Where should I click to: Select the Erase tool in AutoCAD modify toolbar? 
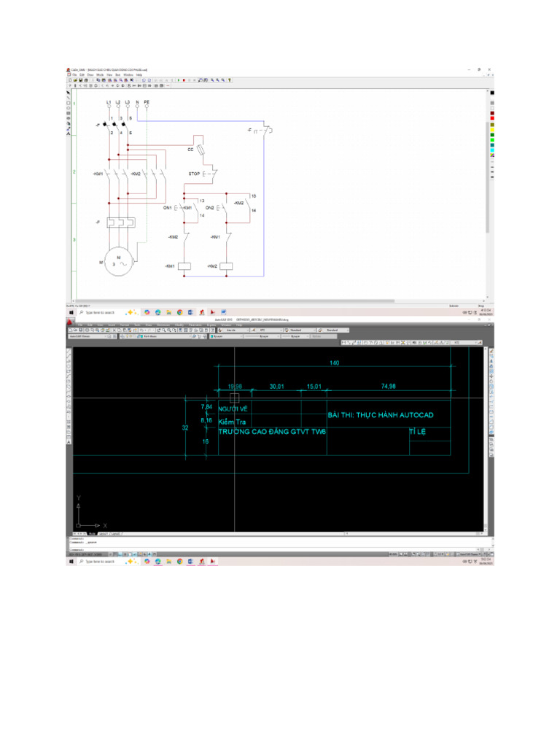(492, 351)
